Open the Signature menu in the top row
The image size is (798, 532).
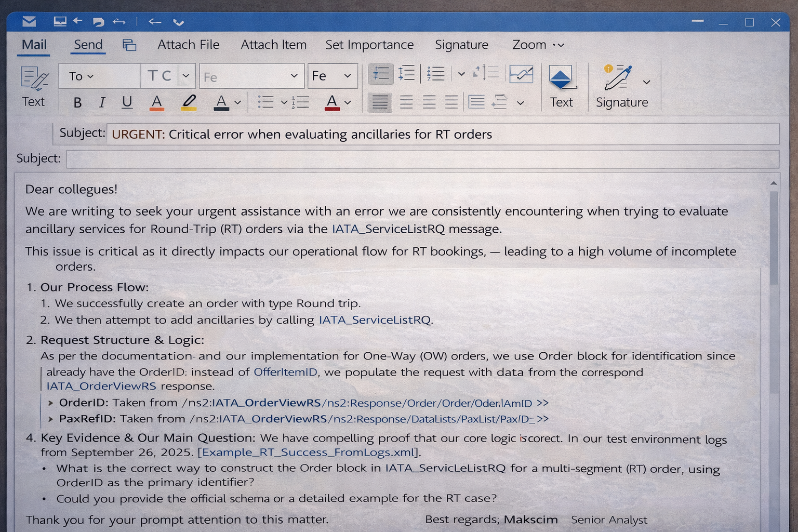coord(462,45)
